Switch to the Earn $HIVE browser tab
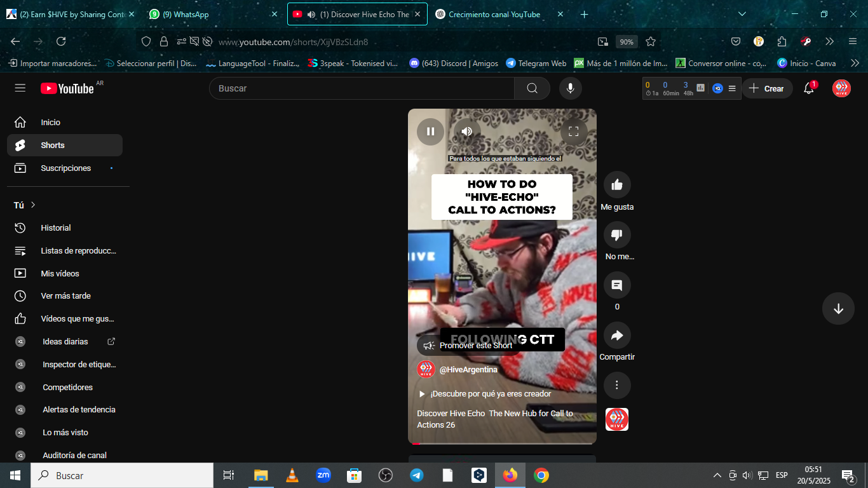The width and height of the screenshot is (868, 488). click(70, 14)
